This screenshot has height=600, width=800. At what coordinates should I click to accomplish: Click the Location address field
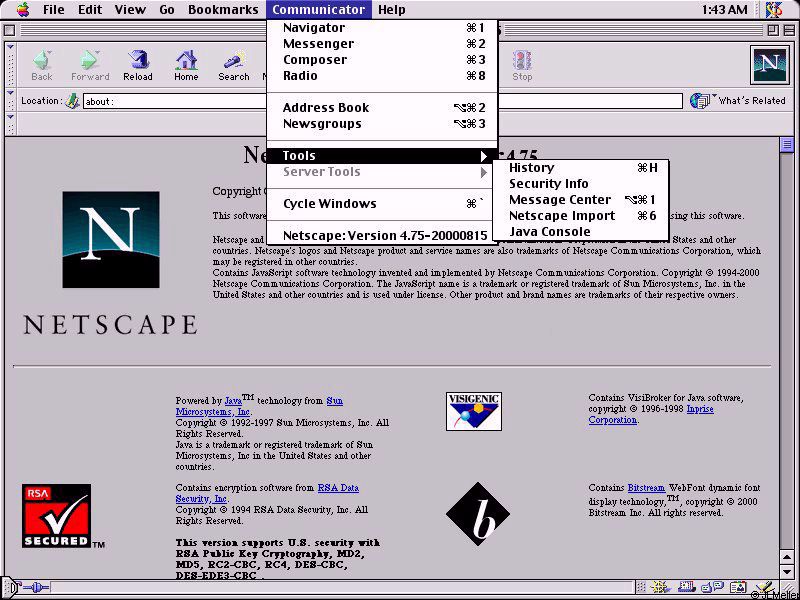click(383, 101)
